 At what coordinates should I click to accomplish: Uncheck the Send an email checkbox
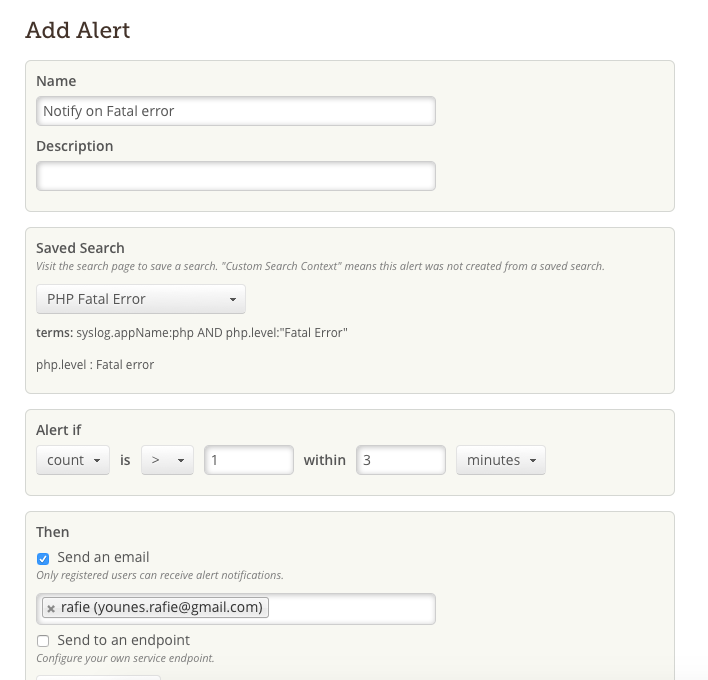coord(43,558)
